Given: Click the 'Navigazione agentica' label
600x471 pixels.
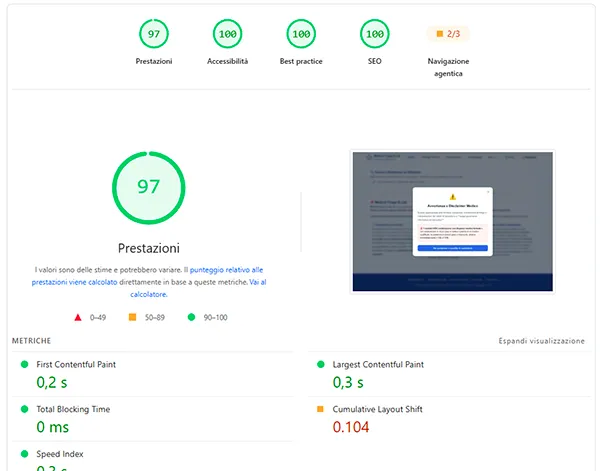Looking at the screenshot, I should tap(448, 67).
